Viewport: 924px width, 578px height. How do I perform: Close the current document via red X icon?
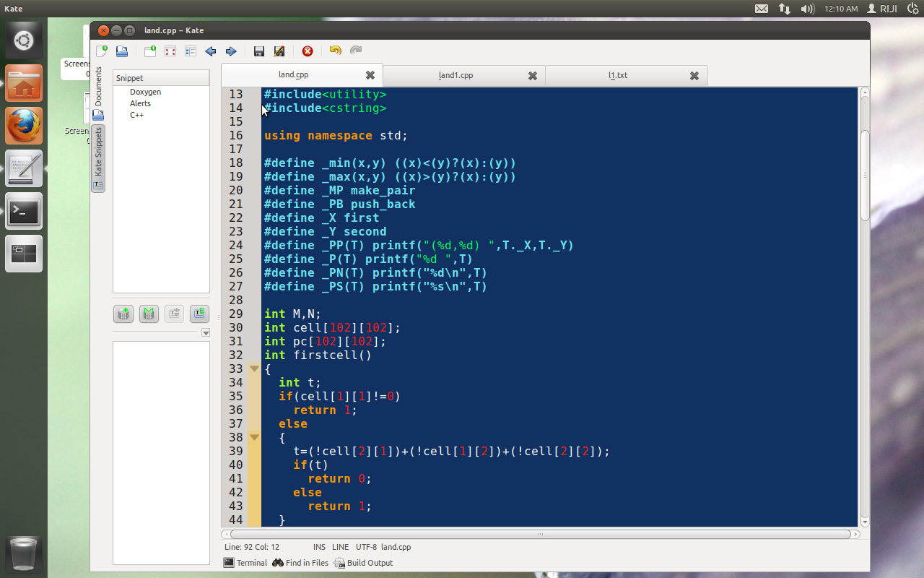[308, 51]
